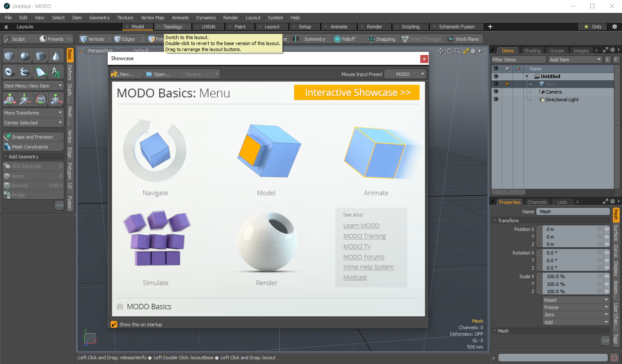Activate the Text tool icon
Viewport: 622px width, 364px height.
pos(56,72)
